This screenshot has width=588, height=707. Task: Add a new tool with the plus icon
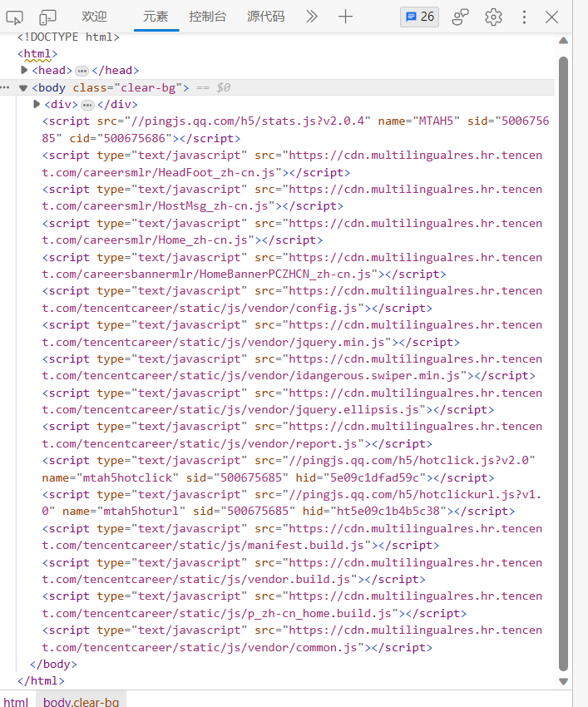click(345, 17)
